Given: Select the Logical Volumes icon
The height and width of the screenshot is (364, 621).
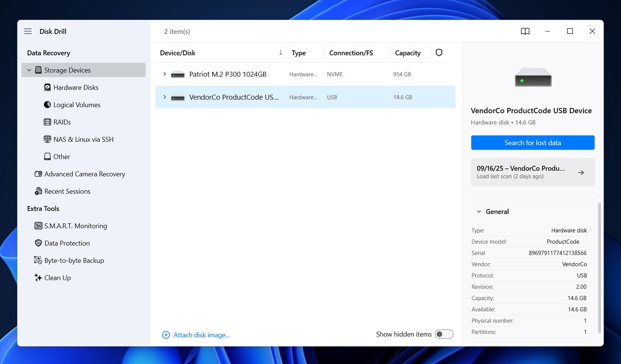Looking at the screenshot, I should pyautogui.click(x=47, y=105).
